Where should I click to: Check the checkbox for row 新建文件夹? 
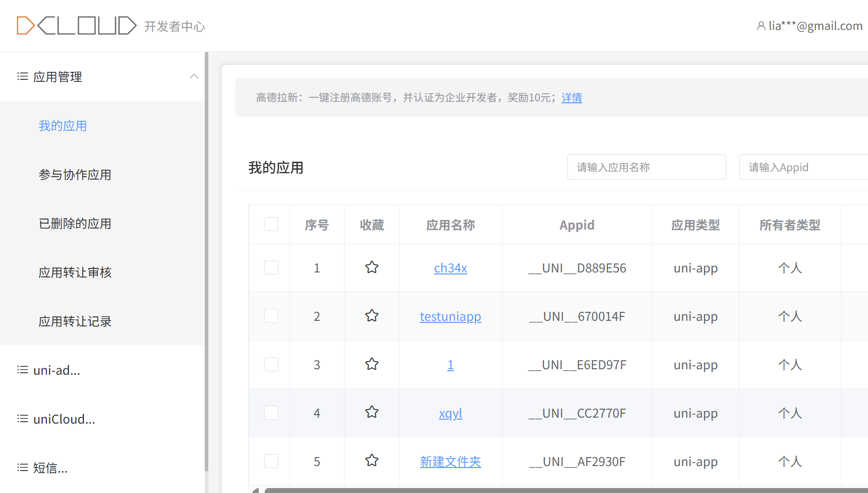point(271,461)
